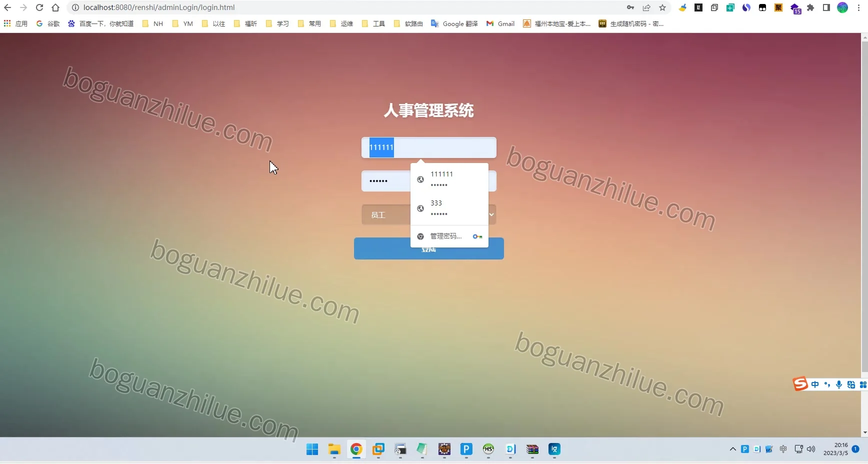Image resolution: width=868 pixels, height=464 pixels.
Task: Select saved account 333 from autofill
Action: pyautogui.click(x=449, y=208)
